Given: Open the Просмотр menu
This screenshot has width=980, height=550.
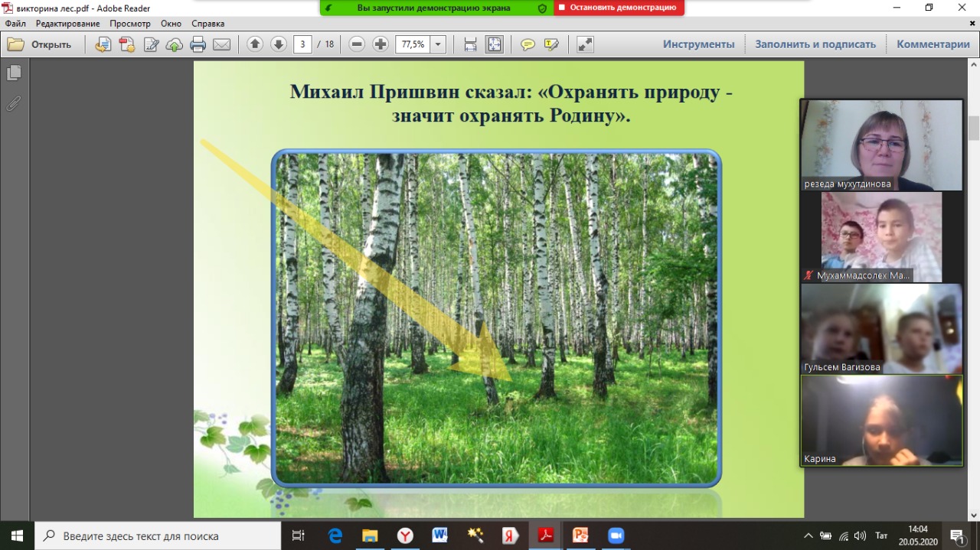Looking at the screenshot, I should point(130,24).
